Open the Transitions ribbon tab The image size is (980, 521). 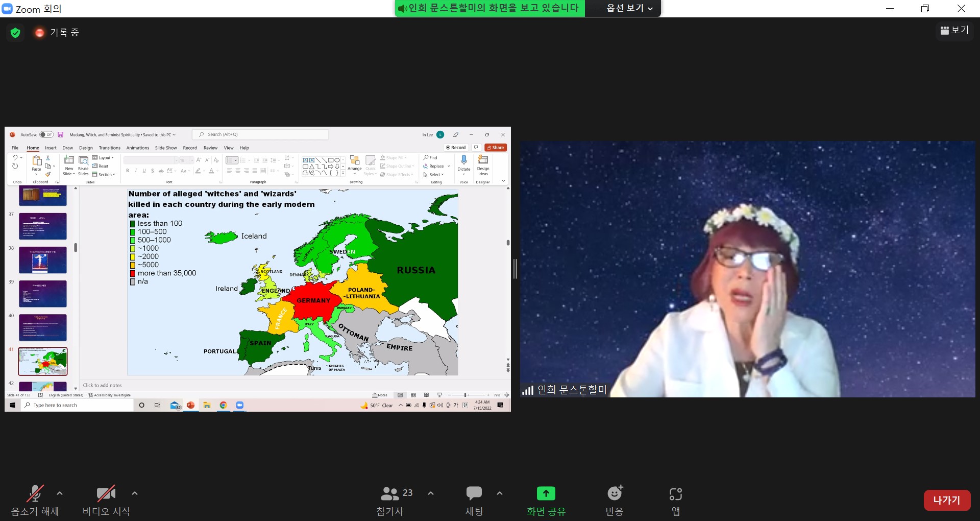(x=109, y=148)
